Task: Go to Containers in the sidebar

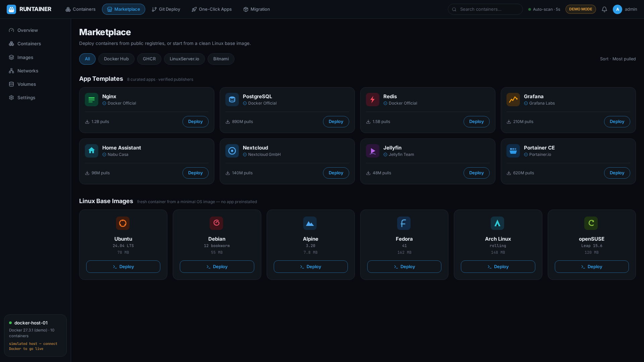Action: click(x=35, y=44)
